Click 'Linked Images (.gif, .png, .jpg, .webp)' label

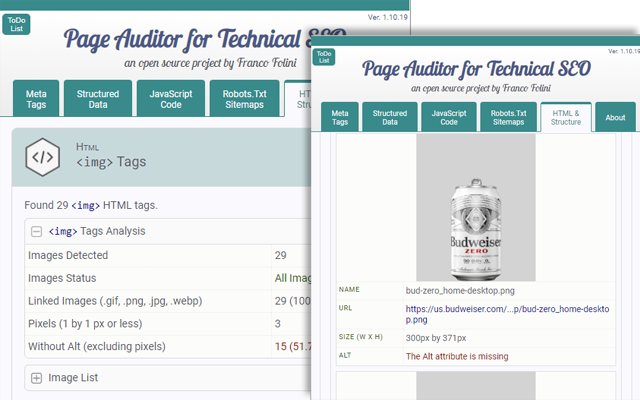[x=115, y=301]
